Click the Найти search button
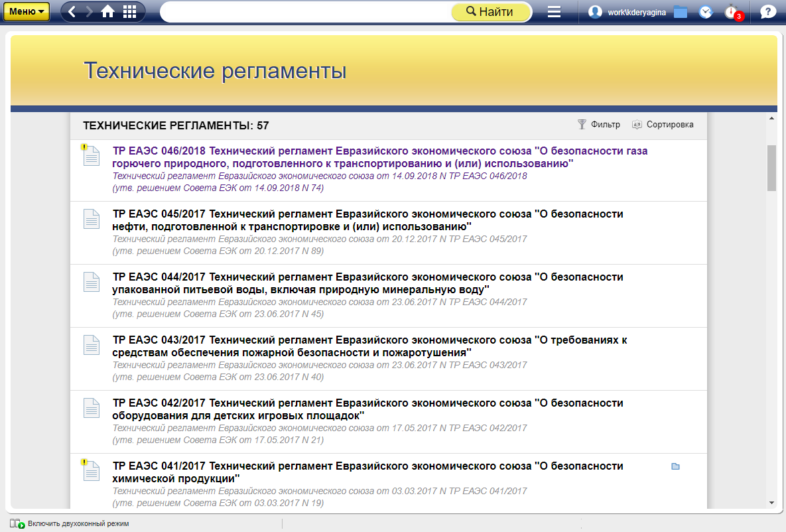Viewport: 786px width, 532px height. (x=491, y=11)
